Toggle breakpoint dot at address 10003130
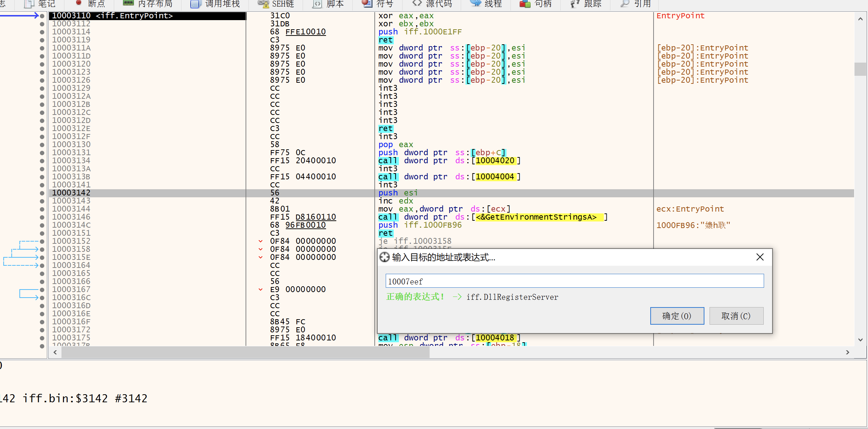This screenshot has height=429, width=868. 42,145
